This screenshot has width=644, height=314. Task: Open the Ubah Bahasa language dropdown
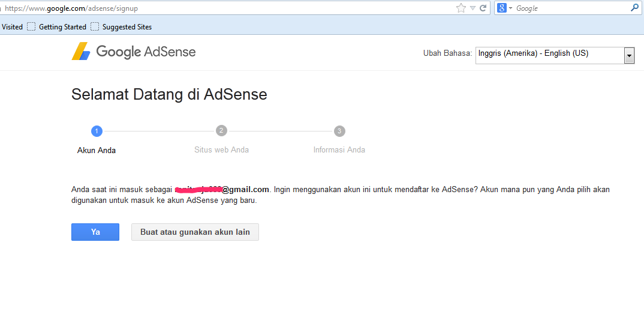point(555,55)
